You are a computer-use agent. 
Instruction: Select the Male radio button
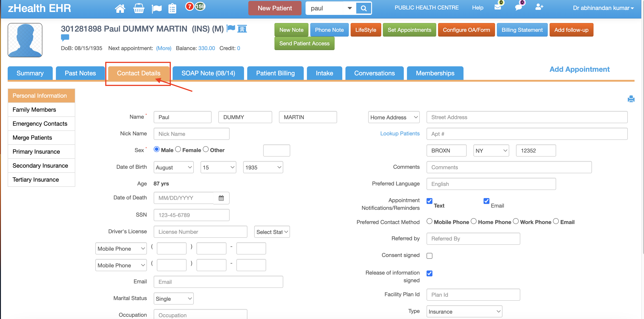[x=157, y=150]
